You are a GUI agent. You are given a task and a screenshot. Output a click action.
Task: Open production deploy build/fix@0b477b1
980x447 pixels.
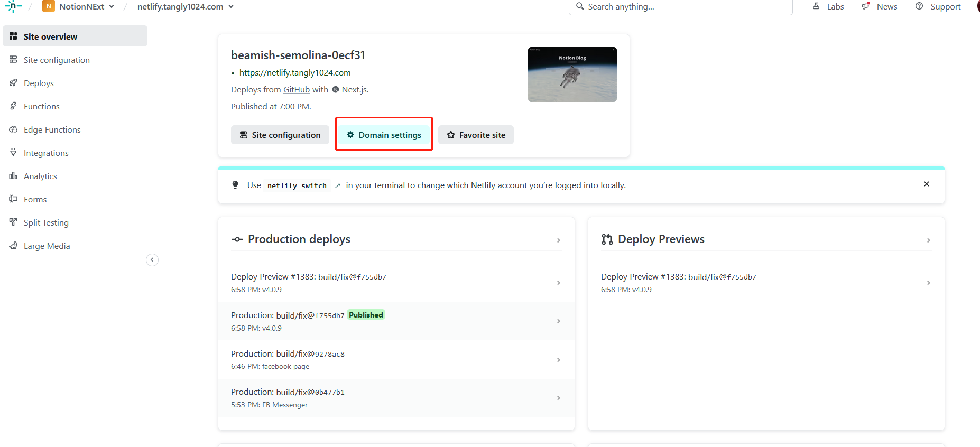point(396,398)
